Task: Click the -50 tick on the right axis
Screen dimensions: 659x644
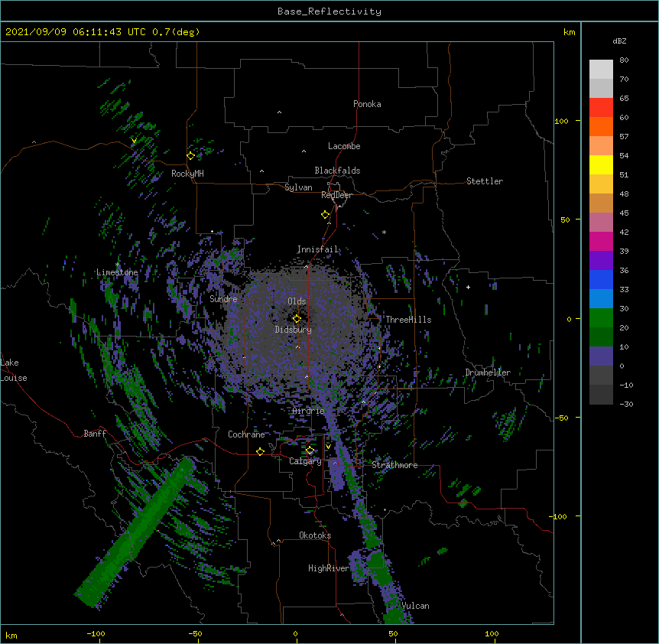Action: tap(561, 418)
